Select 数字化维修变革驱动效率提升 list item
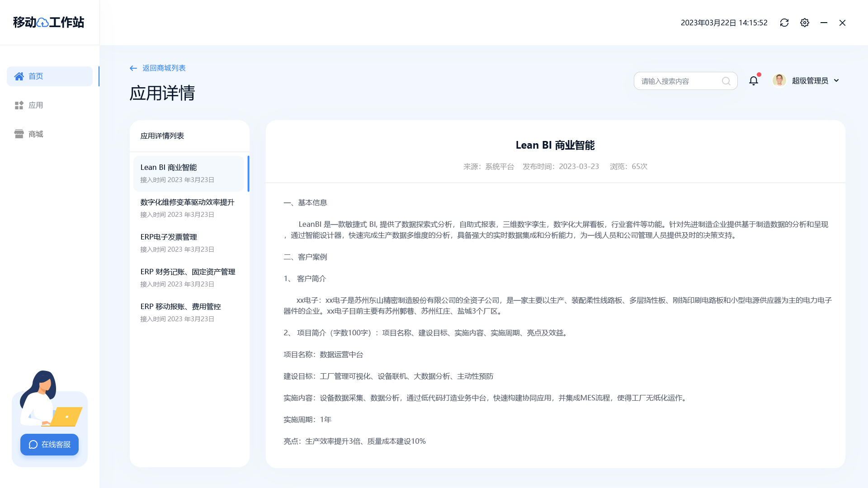868x488 pixels. point(189,208)
